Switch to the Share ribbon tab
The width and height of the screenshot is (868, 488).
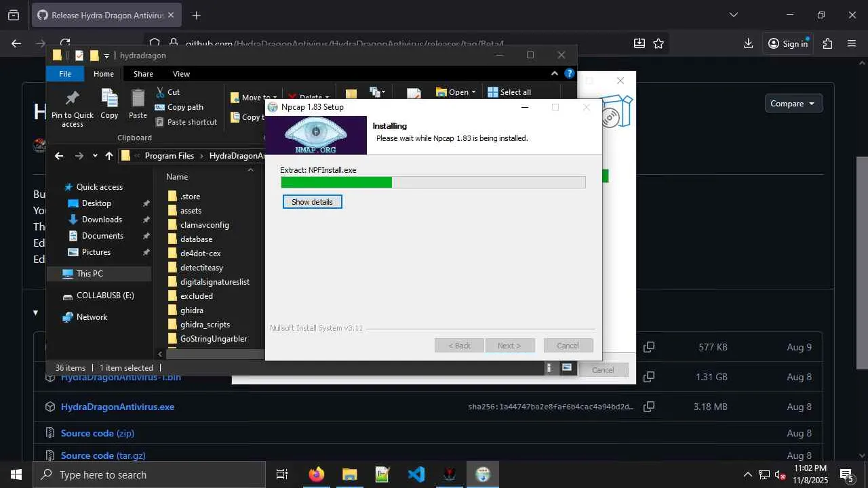click(x=143, y=74)
